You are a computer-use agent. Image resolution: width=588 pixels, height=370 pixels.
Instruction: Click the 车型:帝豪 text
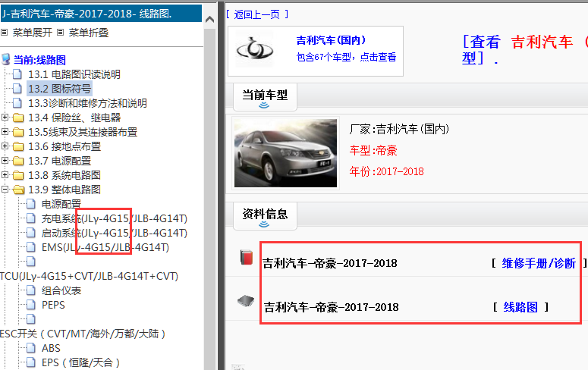click(373, 151)
